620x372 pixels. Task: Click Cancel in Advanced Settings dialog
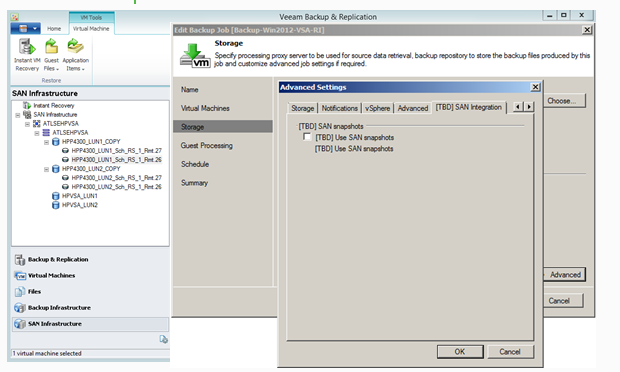pos(510,352)
